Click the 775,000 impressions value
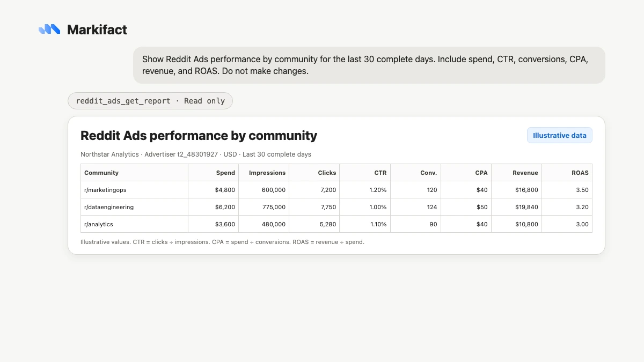 coord(274,207)
